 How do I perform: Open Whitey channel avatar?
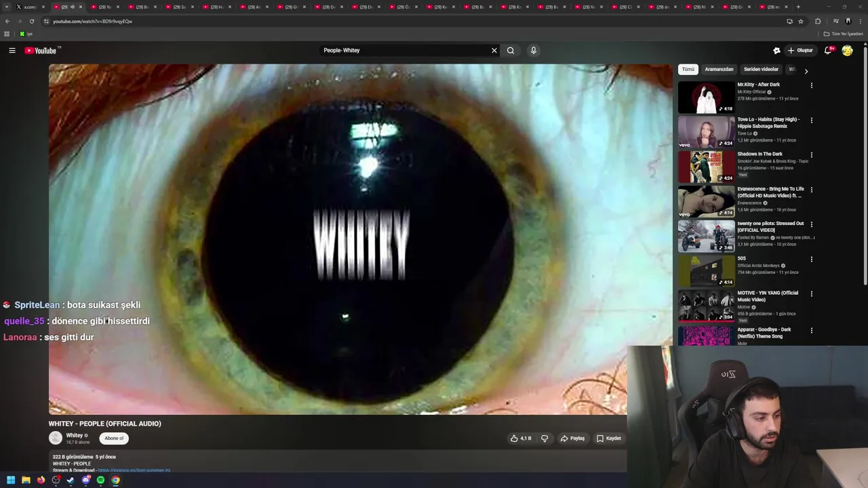(x=56, y=439)
